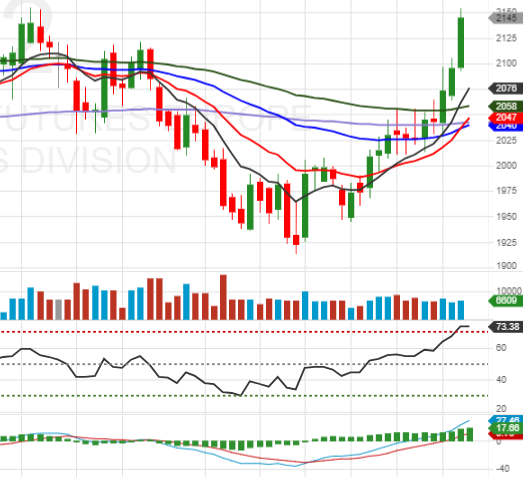Select the single gray volume bar
523x477 pixels.
click(x=58, y=310)
